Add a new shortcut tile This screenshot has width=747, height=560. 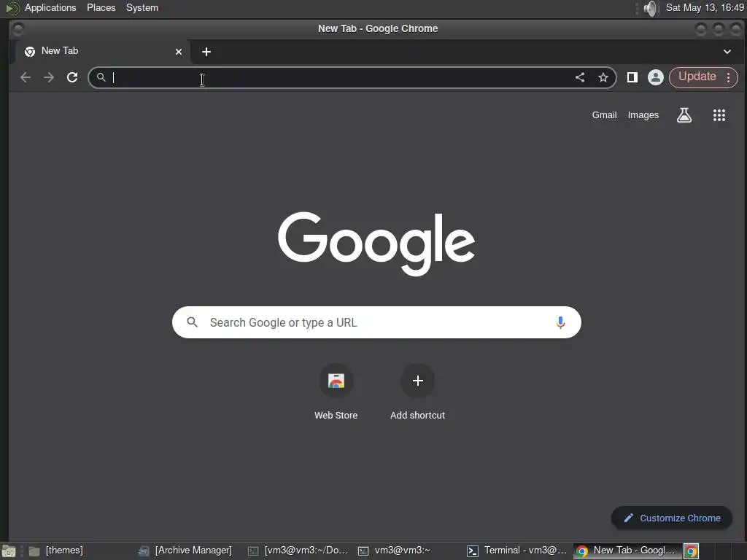coord(417,392)
